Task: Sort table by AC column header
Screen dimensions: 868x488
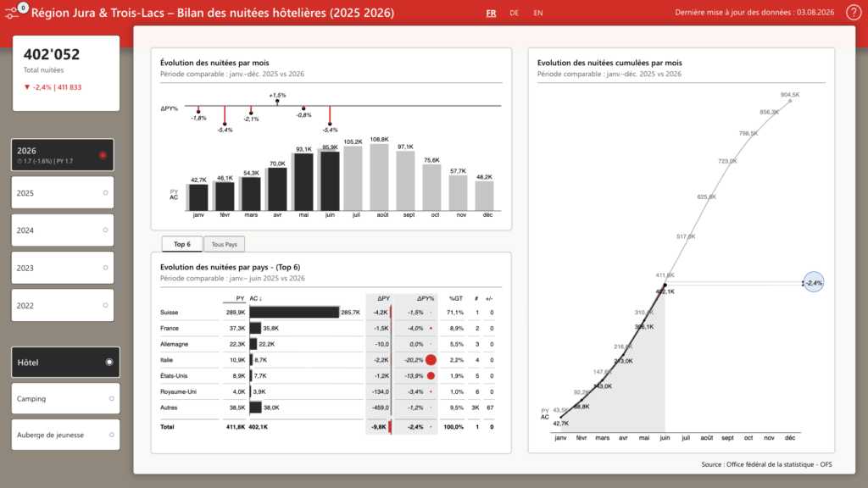Action: pyautogui.click(x=256, y=298)
